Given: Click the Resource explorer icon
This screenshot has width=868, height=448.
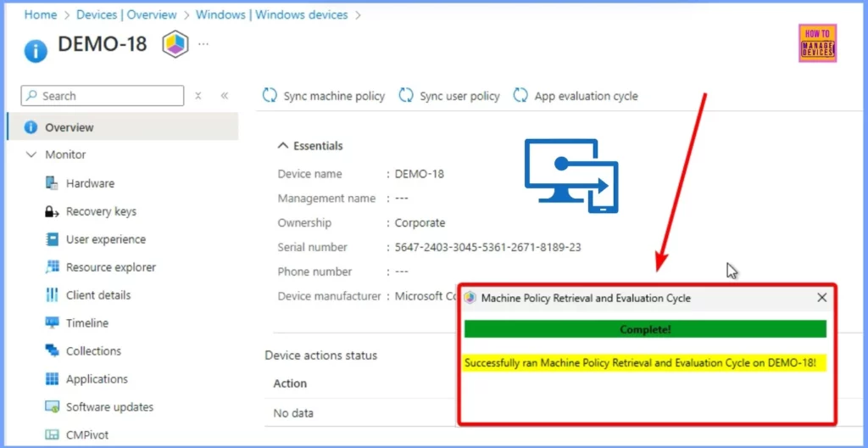Looking at the screenshot, I should coord(52,267).
